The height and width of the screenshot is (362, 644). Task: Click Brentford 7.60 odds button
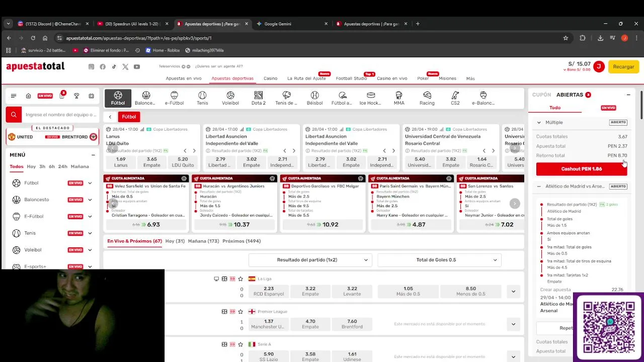352,324
